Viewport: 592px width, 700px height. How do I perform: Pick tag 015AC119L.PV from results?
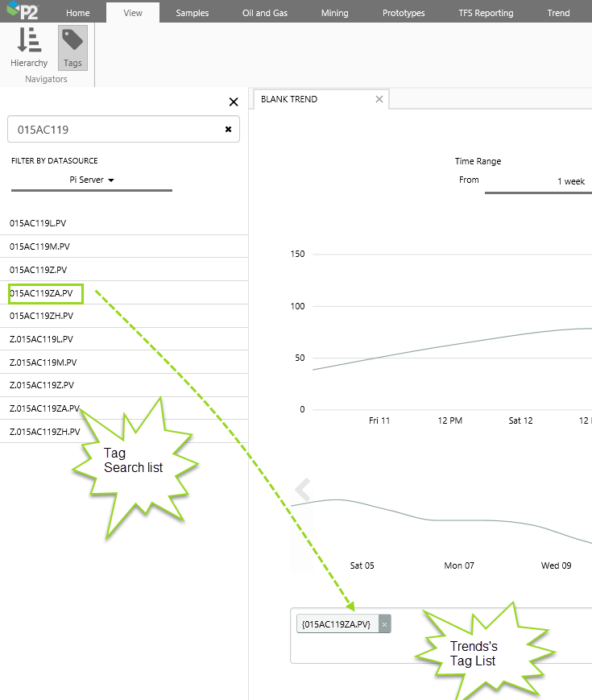[x=39, y=223]
